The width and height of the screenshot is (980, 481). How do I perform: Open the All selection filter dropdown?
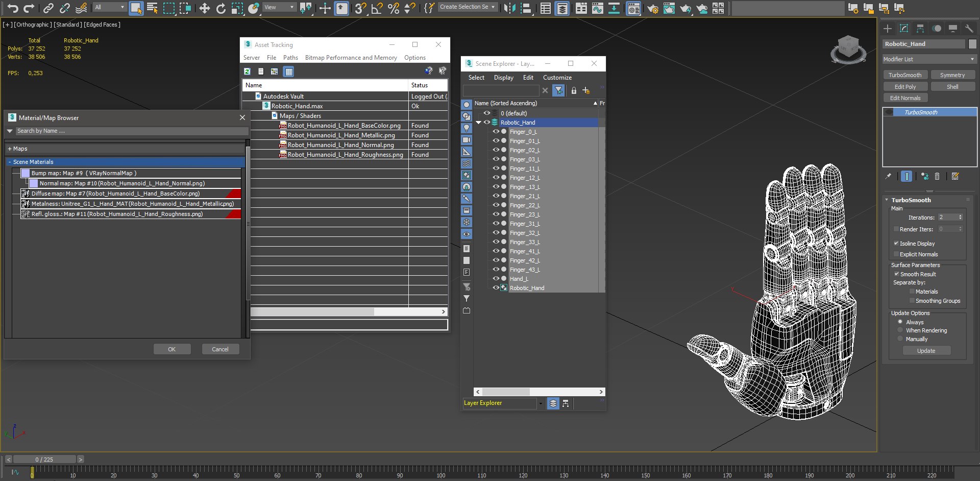[109, 7]
